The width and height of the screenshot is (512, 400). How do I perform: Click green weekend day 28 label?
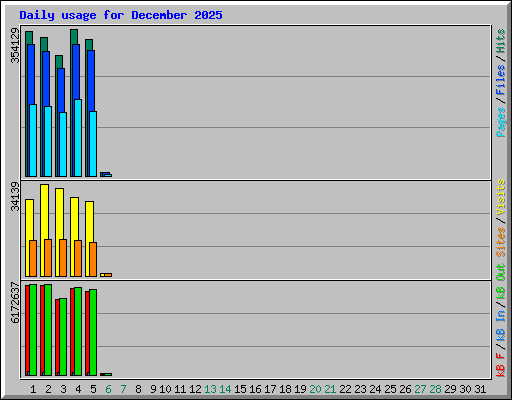tap(435, 389)
